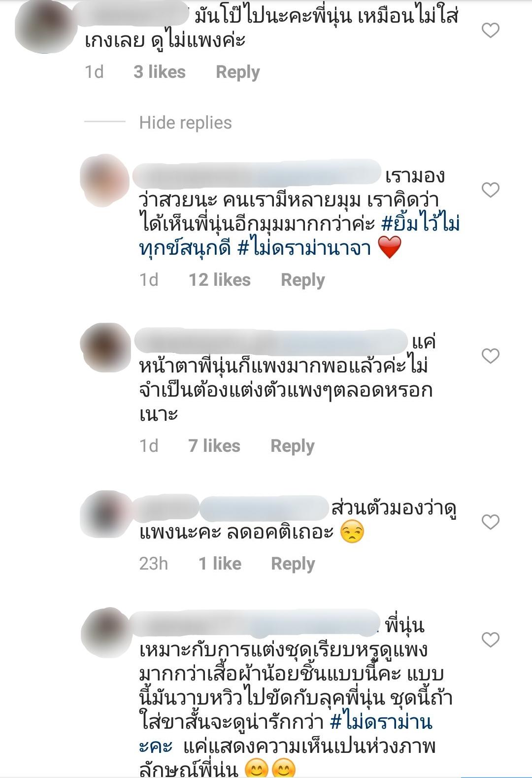Reply to comment with 12 likes
The width and height of the screenshot is (532, 778).
[302, 280]
